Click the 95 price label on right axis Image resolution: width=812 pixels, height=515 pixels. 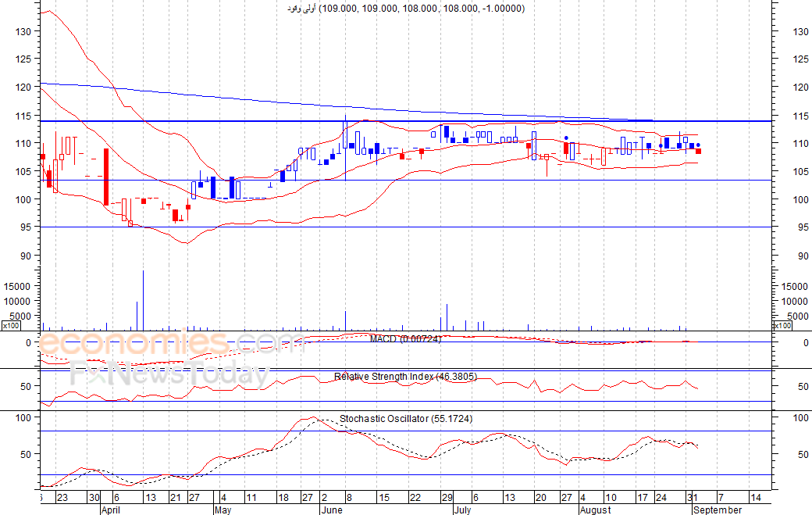tap(803, 227)
